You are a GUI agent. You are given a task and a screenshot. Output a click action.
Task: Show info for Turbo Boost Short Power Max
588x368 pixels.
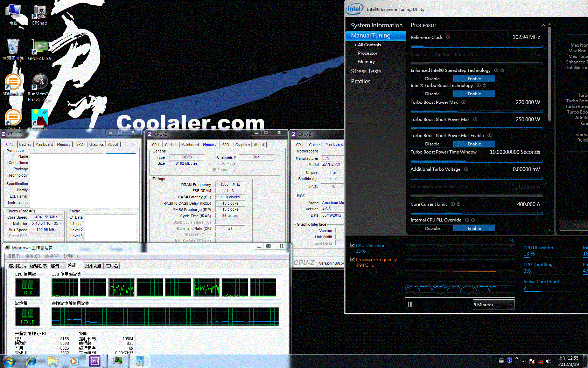click(x=475, y=120)
